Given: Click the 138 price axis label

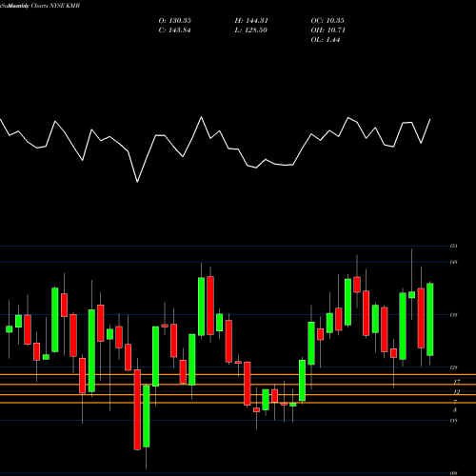Looking at the screenshot, I should click(x=453, y=315).
